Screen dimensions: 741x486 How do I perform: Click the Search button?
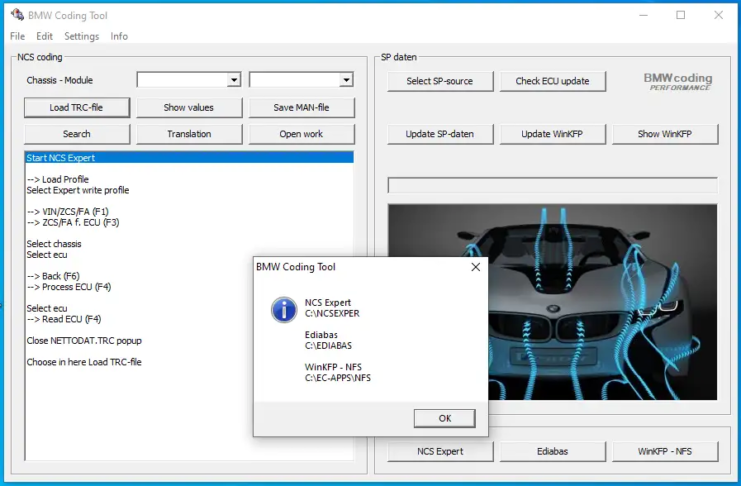pos(77,134)
